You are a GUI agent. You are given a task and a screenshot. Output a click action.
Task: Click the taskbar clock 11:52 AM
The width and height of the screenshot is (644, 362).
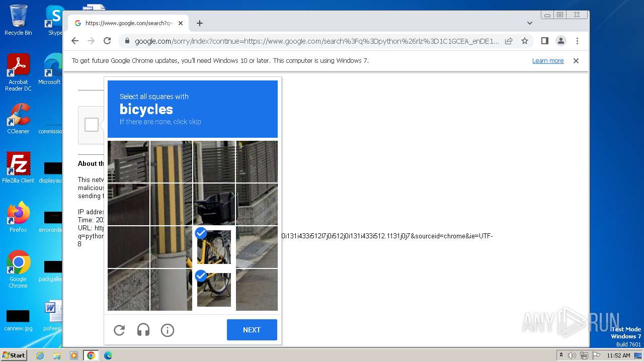pyautogui.click(x=618, y=355)
